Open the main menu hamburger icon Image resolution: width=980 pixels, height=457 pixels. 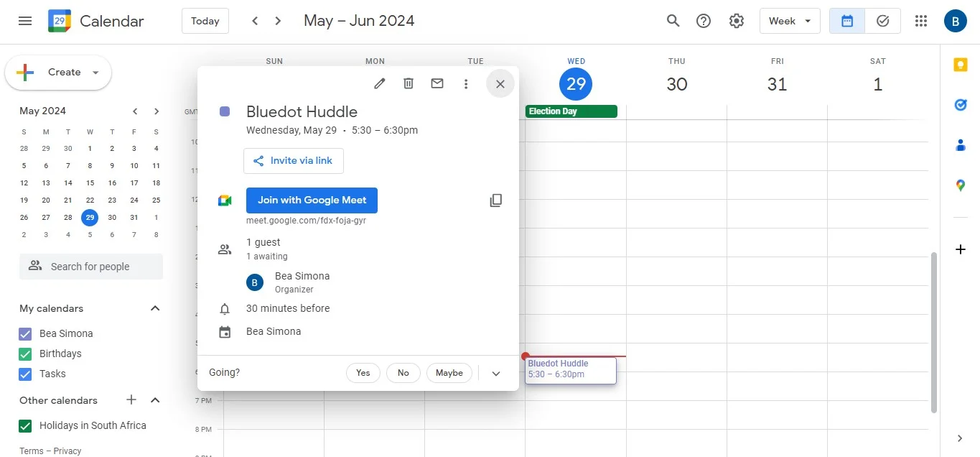(x=25, y=21)
